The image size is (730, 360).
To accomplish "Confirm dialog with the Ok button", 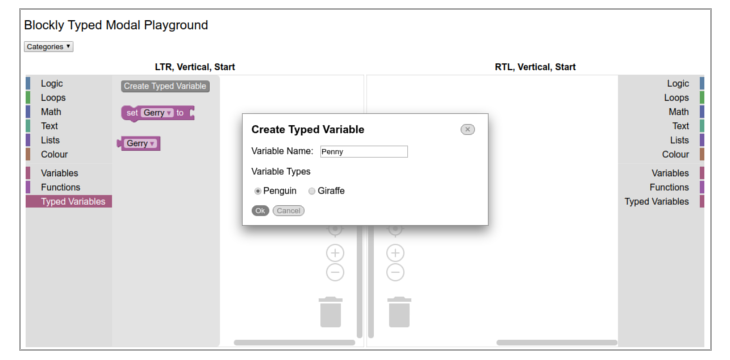I will (260, 211).
